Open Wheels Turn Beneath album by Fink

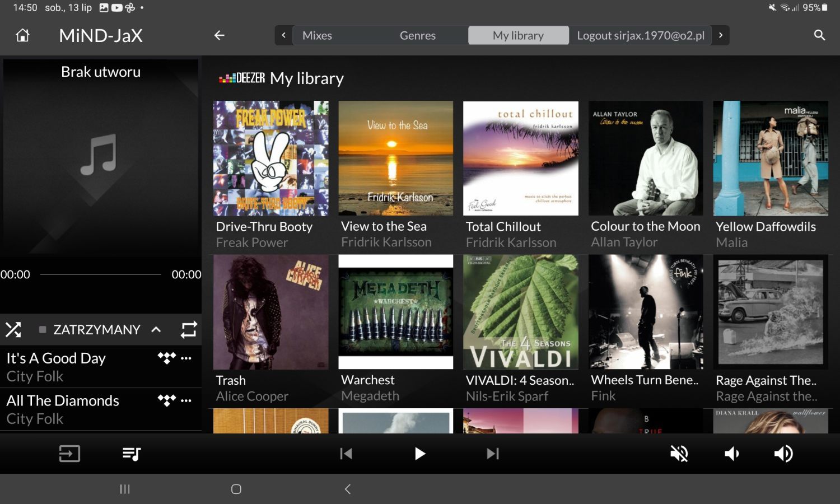tap(646, 312)
